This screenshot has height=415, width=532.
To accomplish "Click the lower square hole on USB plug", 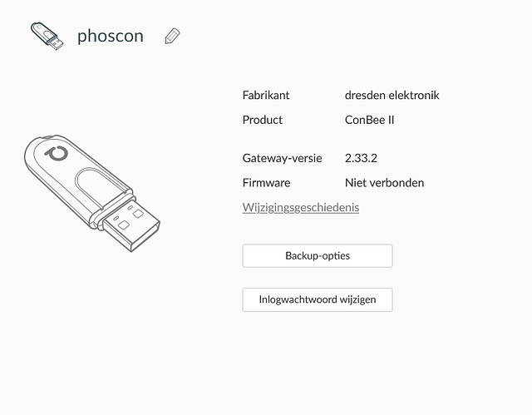I will click(124, 225).
